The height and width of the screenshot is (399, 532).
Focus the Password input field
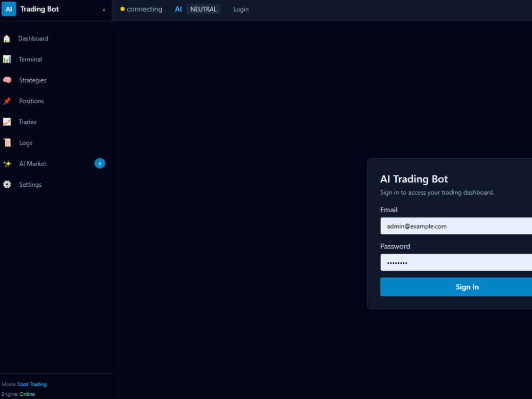pos(456,262)
